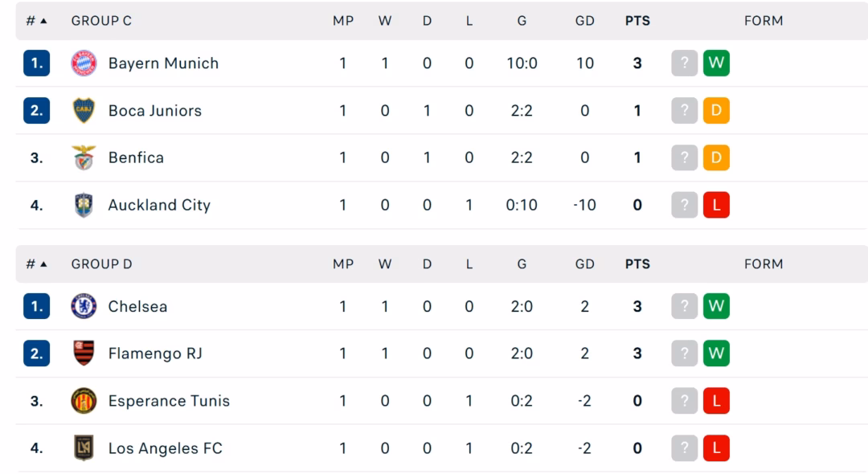Open the Benfica eagle crest

coord(84,157)
